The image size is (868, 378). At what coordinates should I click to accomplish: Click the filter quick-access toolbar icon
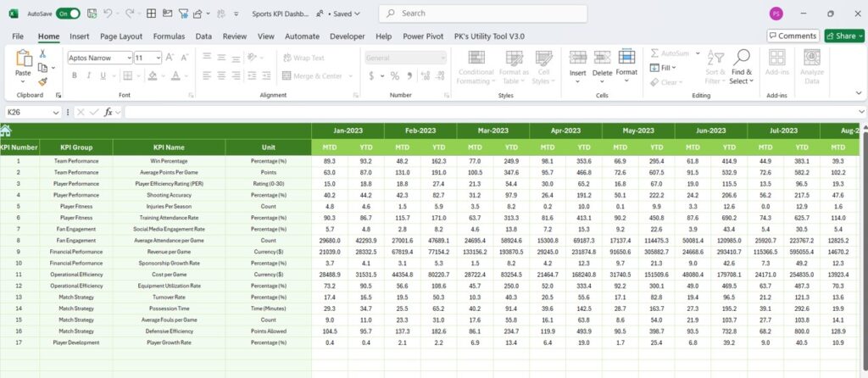183,14
